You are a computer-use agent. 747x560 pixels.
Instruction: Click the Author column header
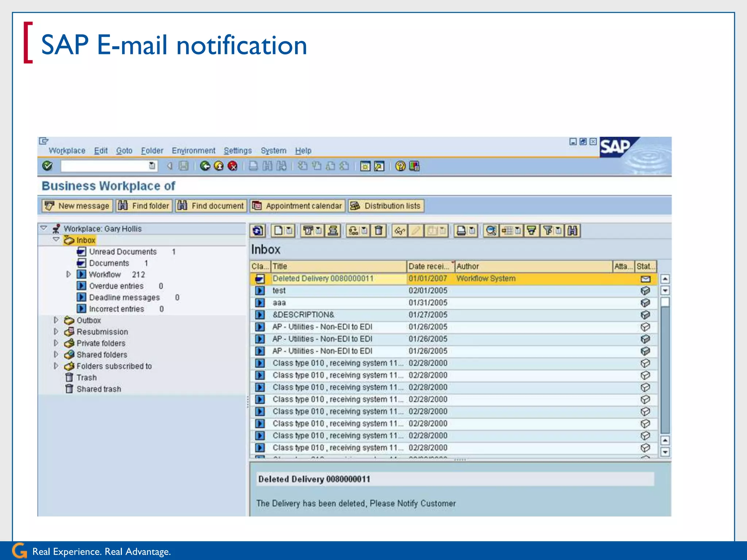point(533,267)
